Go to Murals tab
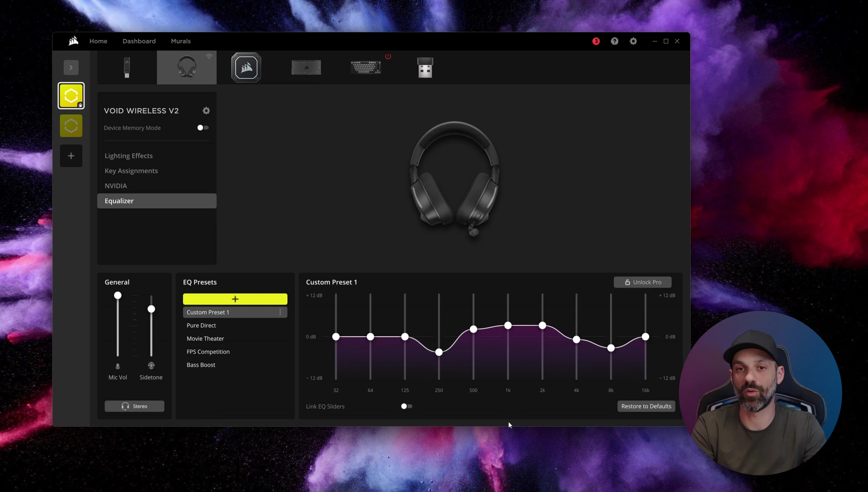Image resolution: width=868 pixels, height=492 pixels. [181, 41]
